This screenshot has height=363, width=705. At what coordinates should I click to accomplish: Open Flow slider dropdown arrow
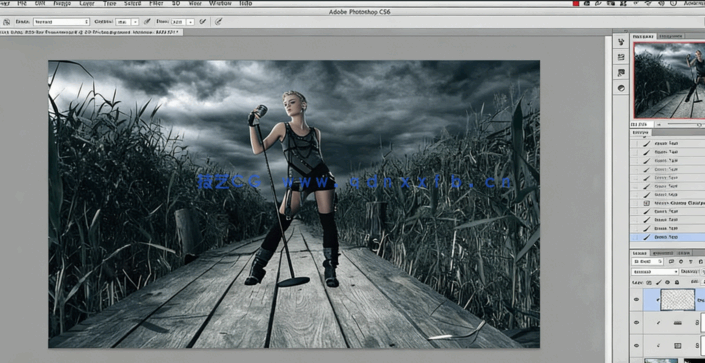(190, 22)
